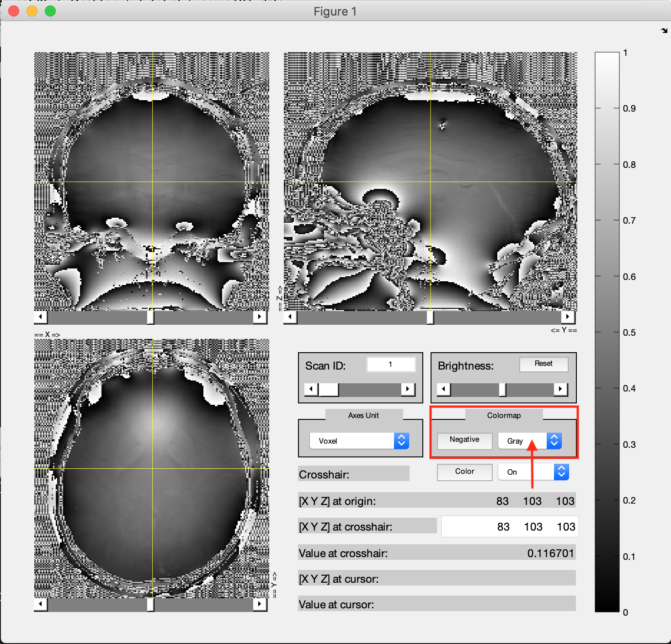Maximize the Figure 1 window
Screen dimensions: 671x644
50,11
